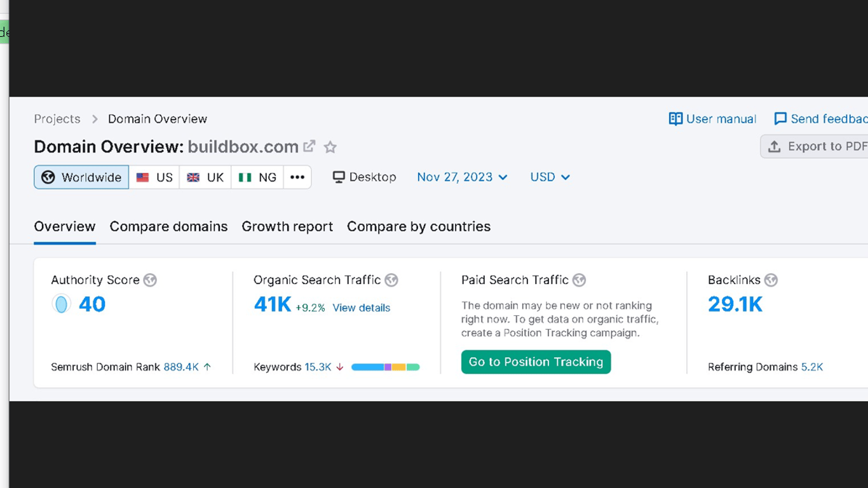Click Go to Position Tracking button
The height and width of the screenshot is (488, 868).
coord(536,362)
